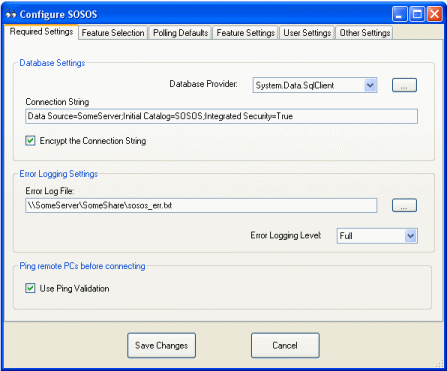447x371 pixels.
Task: Click the Connection String label
Action: (x=57, y=102)
